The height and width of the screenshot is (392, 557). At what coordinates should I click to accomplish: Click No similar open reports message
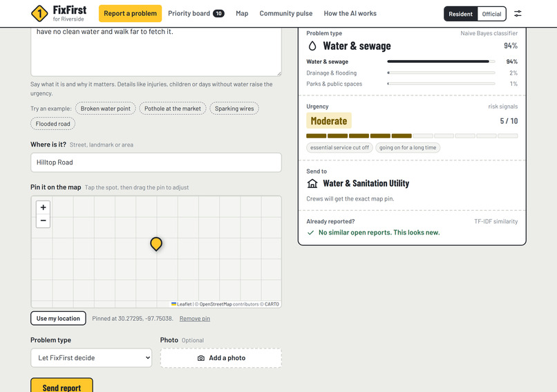[379, 232]
